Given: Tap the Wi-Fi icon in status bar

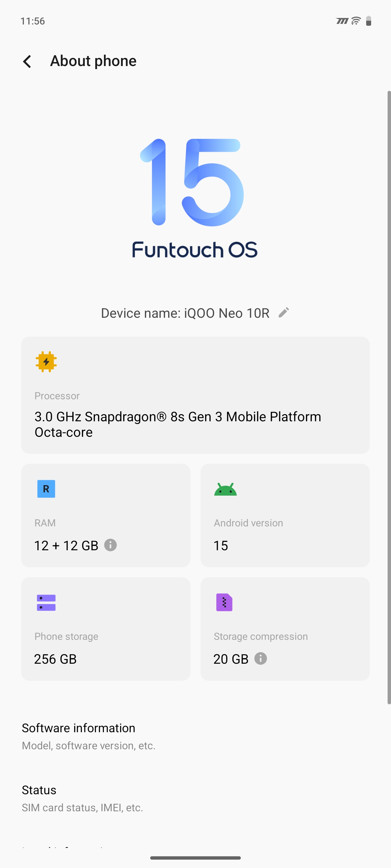Looking at the screenshot, I should pos(356,21).
